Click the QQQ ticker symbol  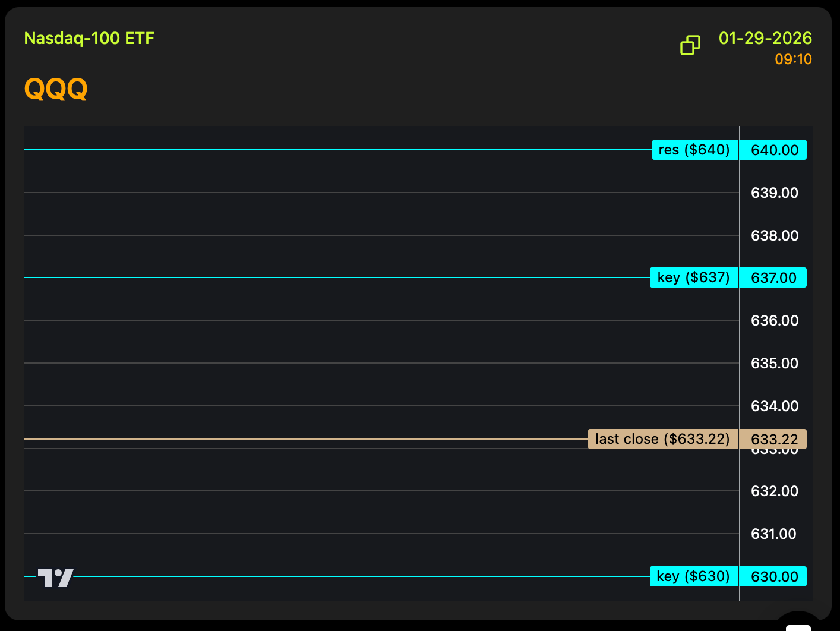pyautogui.click(x=56, y=89)
